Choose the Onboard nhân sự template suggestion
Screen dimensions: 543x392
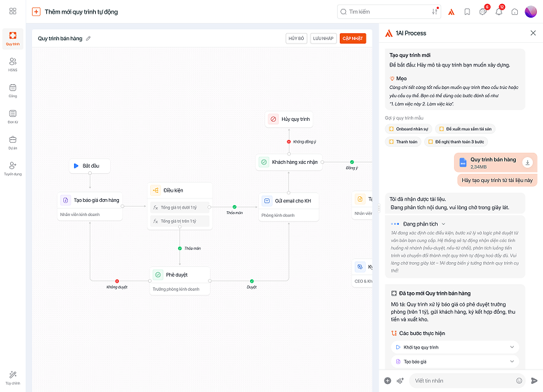pos(408,128)
